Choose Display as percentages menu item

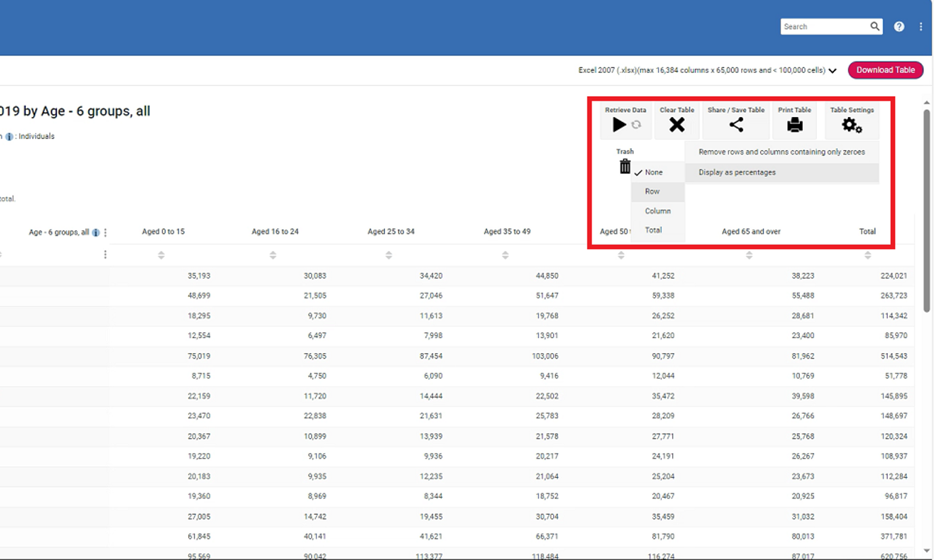[x=737, y=172]
